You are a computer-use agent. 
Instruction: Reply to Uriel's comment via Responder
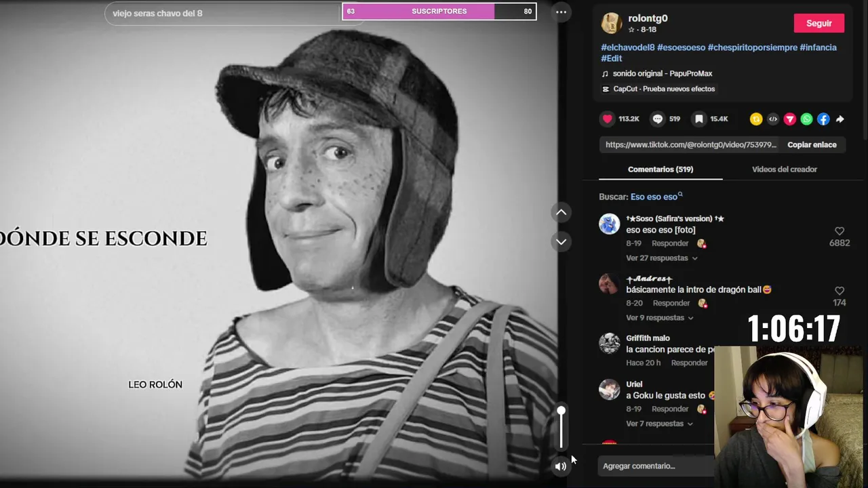pos(670,409)
